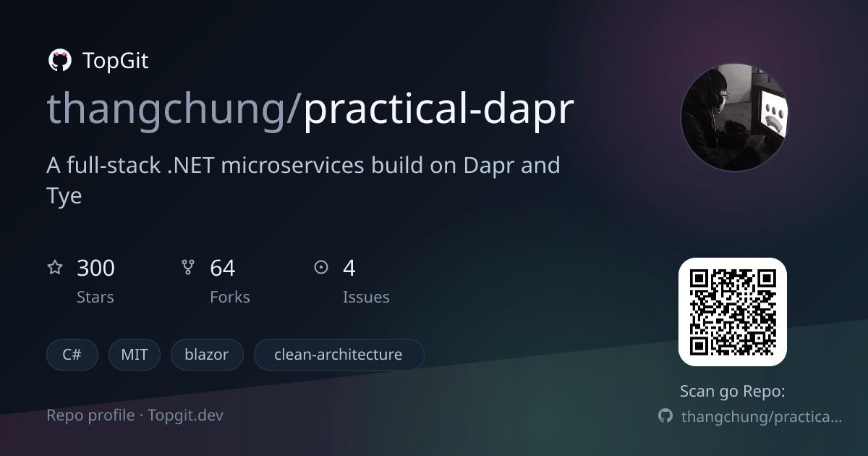The height and width of the screenshot is (456, 868).
Task: Click the truncated thangchung/practica... repo link
Action: tap(762, 417)
